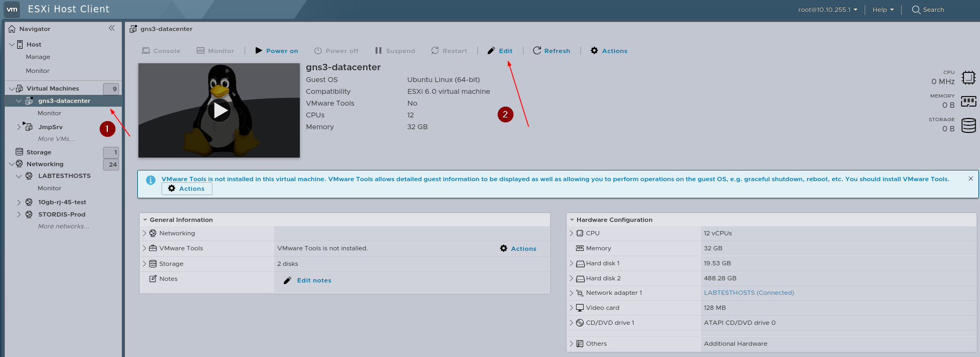
Task: Click the storage cylinder icon in resource summary
Action: pos(969,125)
